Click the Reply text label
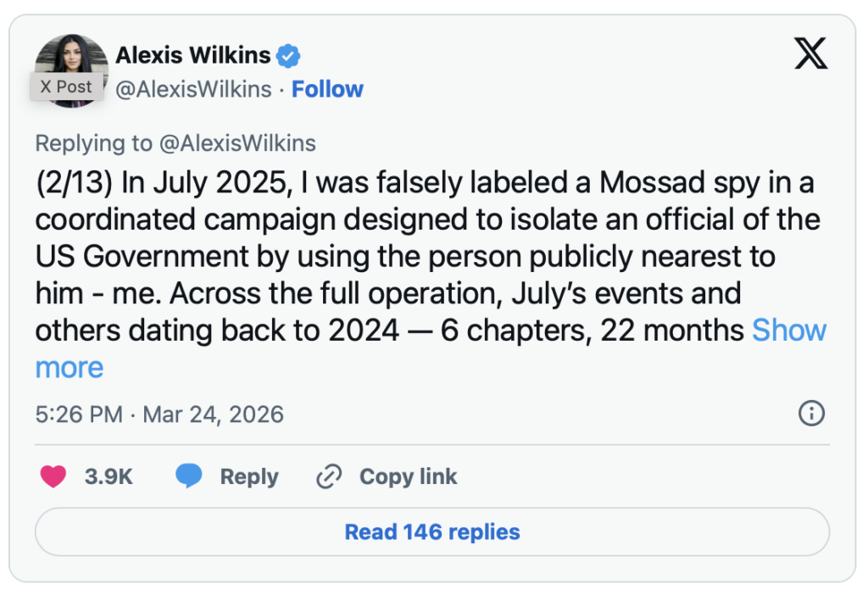This screenshot has width=868, height=595. 249,477
